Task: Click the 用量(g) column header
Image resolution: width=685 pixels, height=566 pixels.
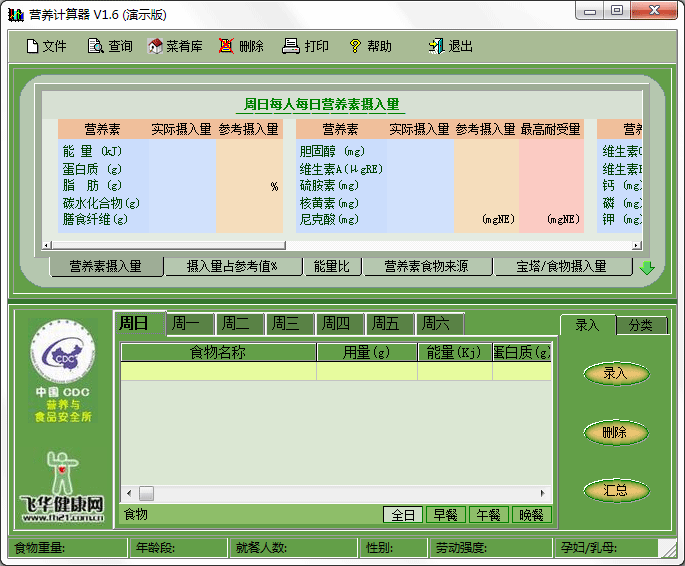Action: pos(367,352)
